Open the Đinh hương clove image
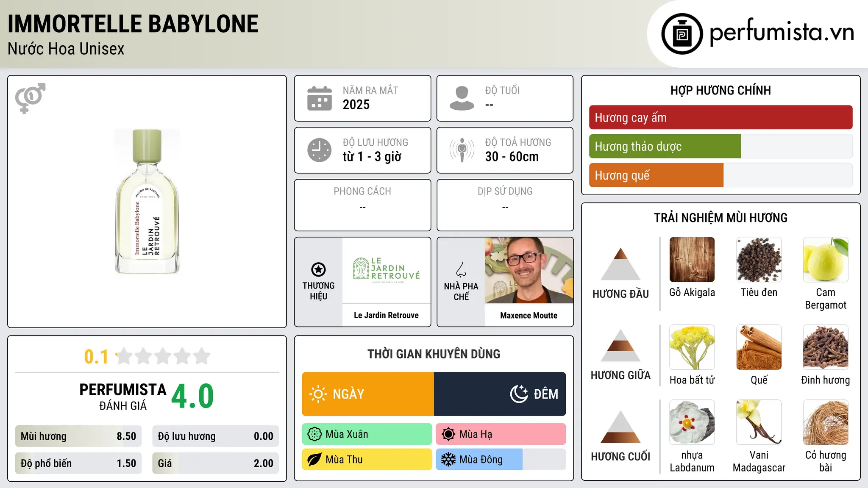The image size is (868, 488). tap(826, 347)
